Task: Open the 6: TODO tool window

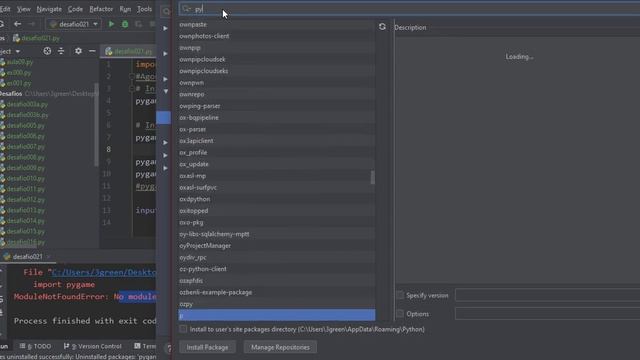Action: click(x=36, y=346)
